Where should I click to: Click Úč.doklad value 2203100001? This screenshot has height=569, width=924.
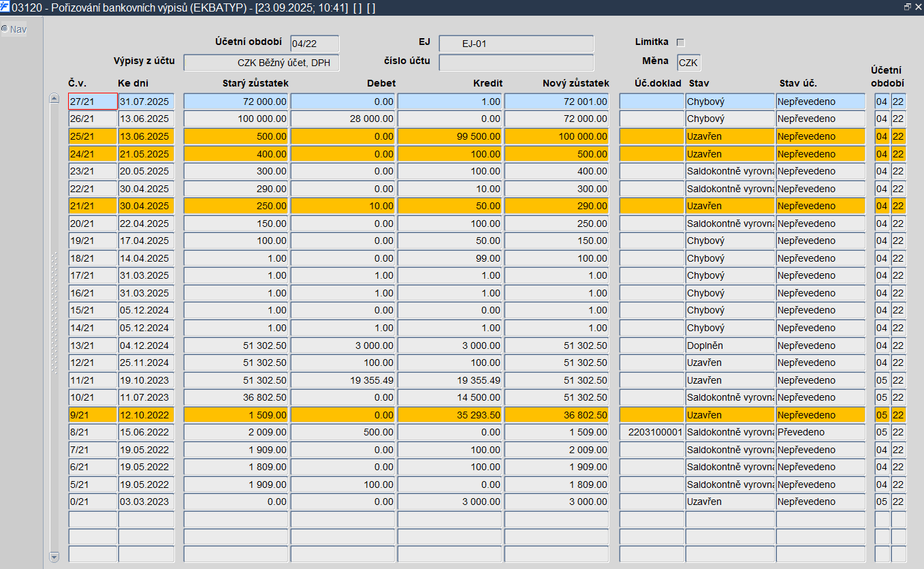[x=651, y=432]
